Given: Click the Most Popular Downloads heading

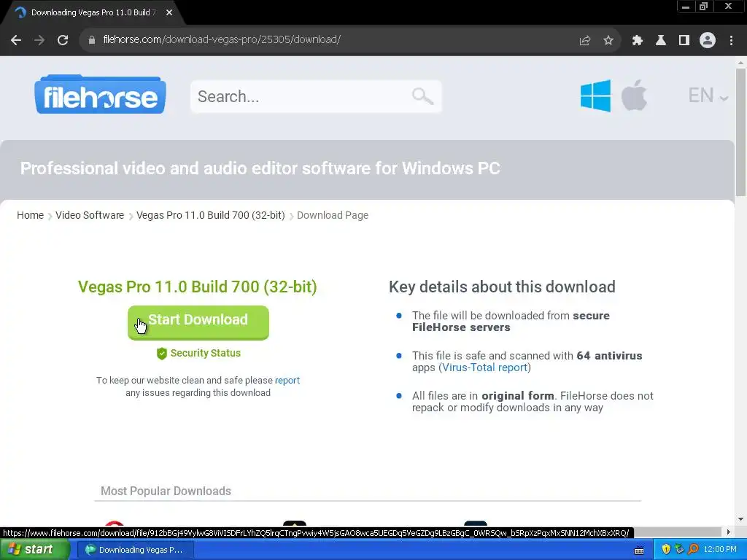Looking at the screenshot, I should (x=166, y=491).
